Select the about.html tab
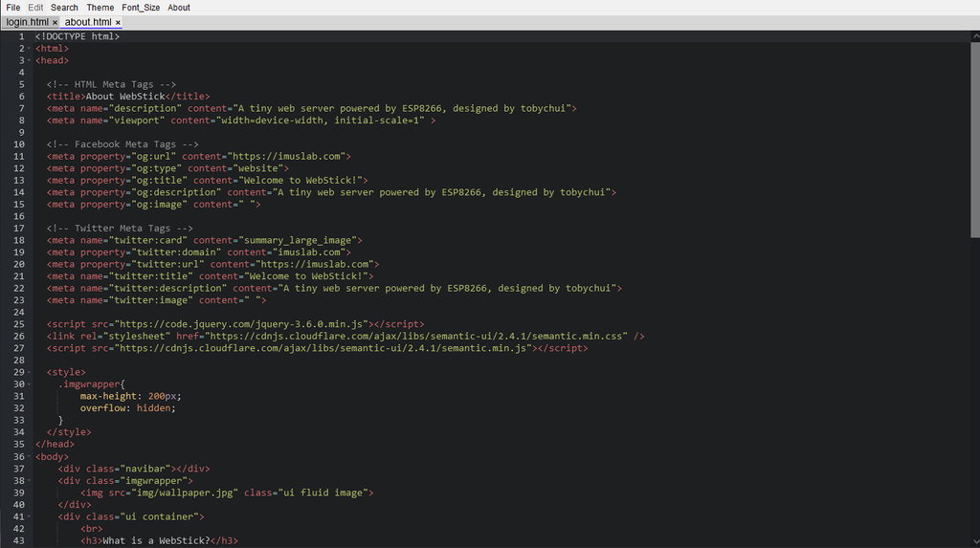This screenshot has height=548, width=980. [x=88, y=22]
